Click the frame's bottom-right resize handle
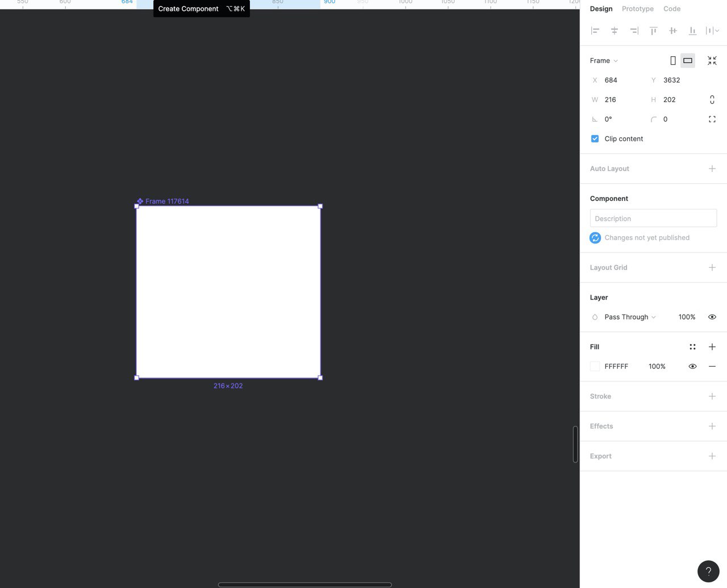The image size is (727, 588). click(320, 378)
